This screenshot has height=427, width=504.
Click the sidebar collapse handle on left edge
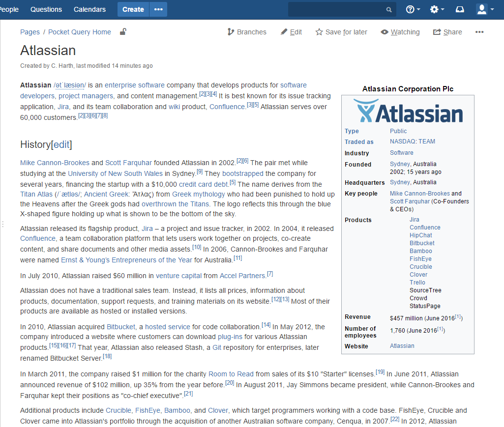(2, 224)
